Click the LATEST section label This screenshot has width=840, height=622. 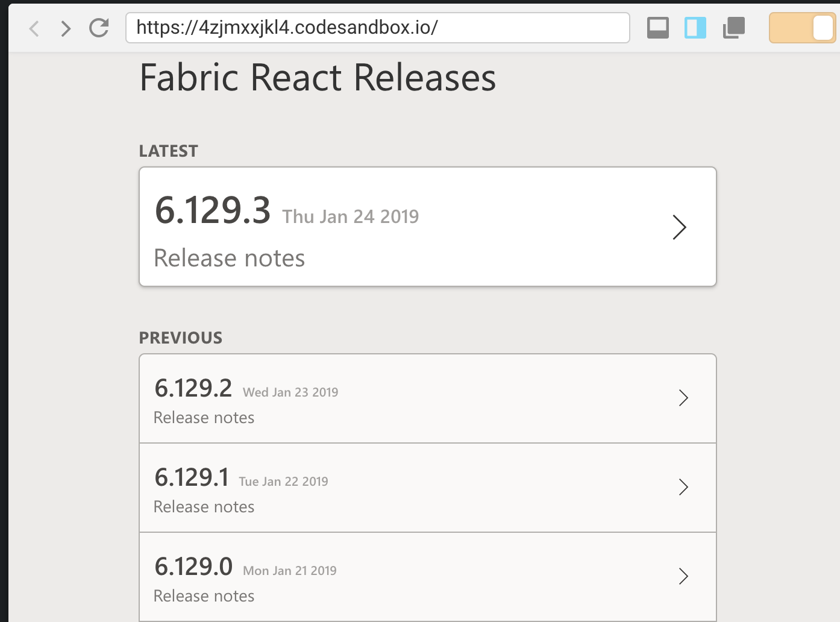(x=169, y=151)
